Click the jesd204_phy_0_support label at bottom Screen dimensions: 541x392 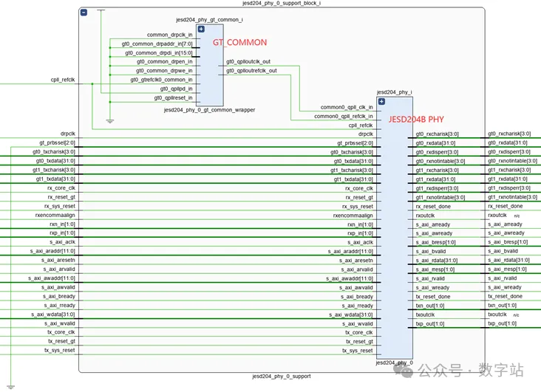point(282,376)
